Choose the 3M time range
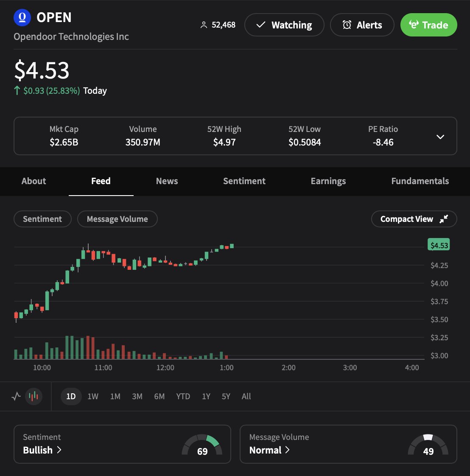The image size is (470, 476). 137,396
